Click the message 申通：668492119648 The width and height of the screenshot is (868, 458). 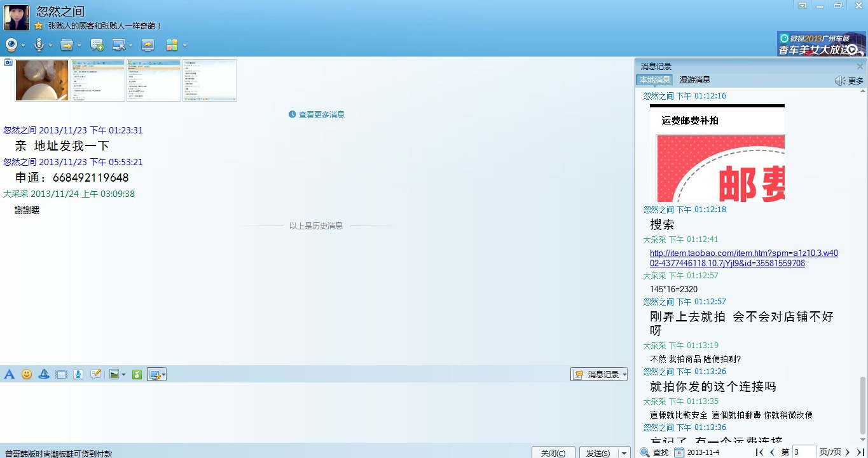pyautogui.click(x=72, y=178)
